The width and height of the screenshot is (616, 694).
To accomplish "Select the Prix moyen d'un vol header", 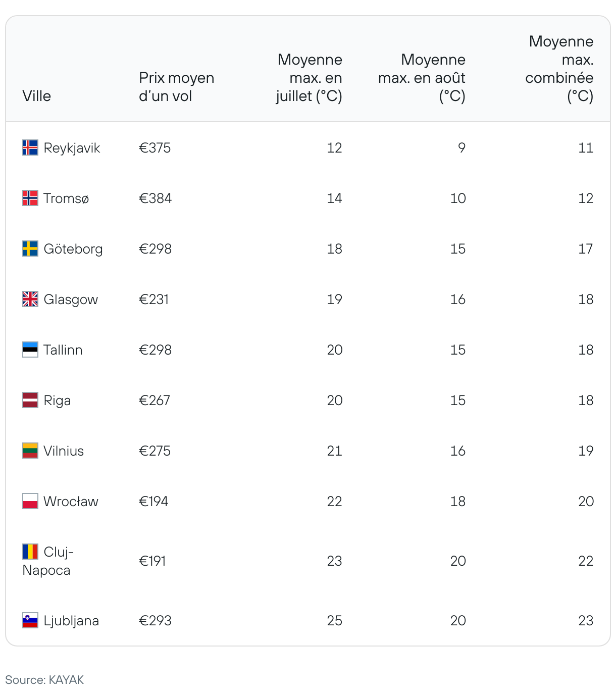I will 177,87.
